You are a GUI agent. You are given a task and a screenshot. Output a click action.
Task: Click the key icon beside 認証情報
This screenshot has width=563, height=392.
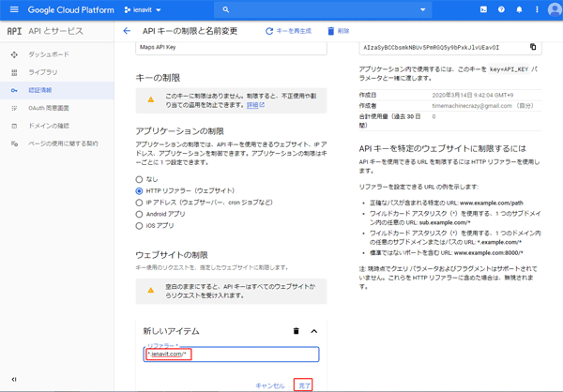pyautogui.click(x=14, y=90)
